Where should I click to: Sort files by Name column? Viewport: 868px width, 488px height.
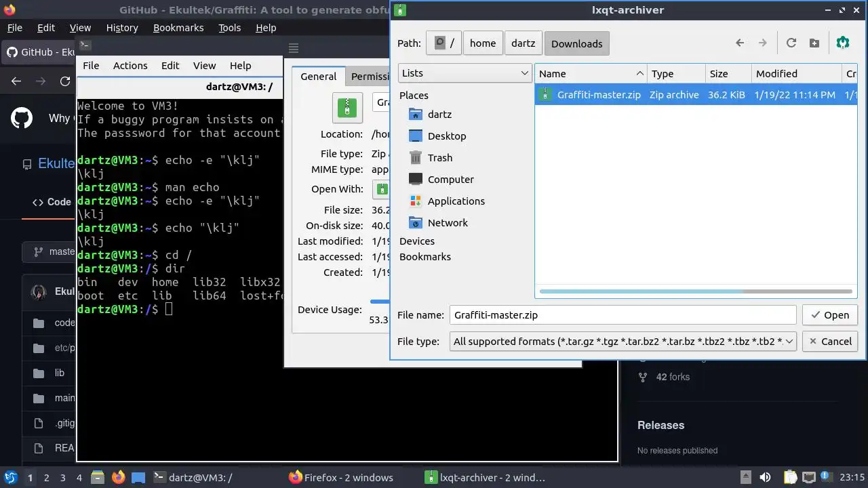tap(590, 74)
